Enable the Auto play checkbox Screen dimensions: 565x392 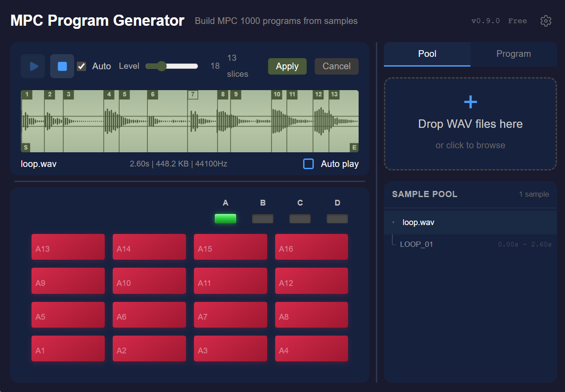pos(308,164)
